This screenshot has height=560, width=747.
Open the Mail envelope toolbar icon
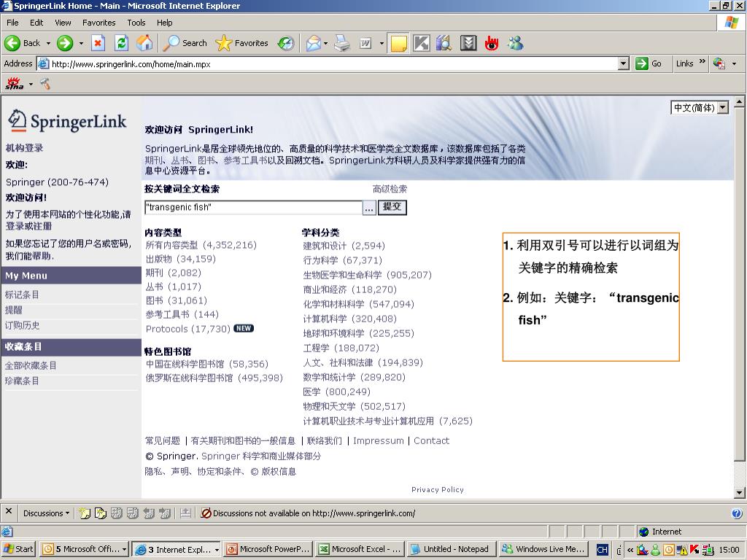tap(313, 43)
